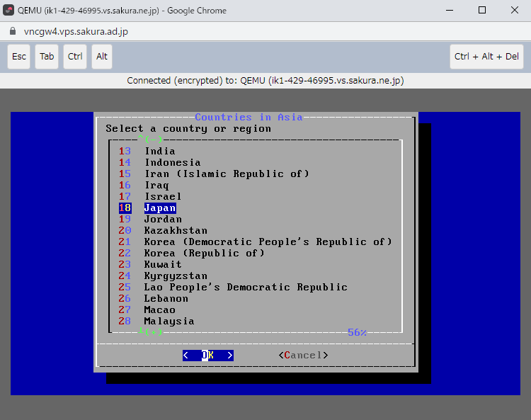Click the QEMU favicon in title bar
Image resolution: width=531 pixels, height=420 pixels.
pyautogui.click(x=9, y=10)
